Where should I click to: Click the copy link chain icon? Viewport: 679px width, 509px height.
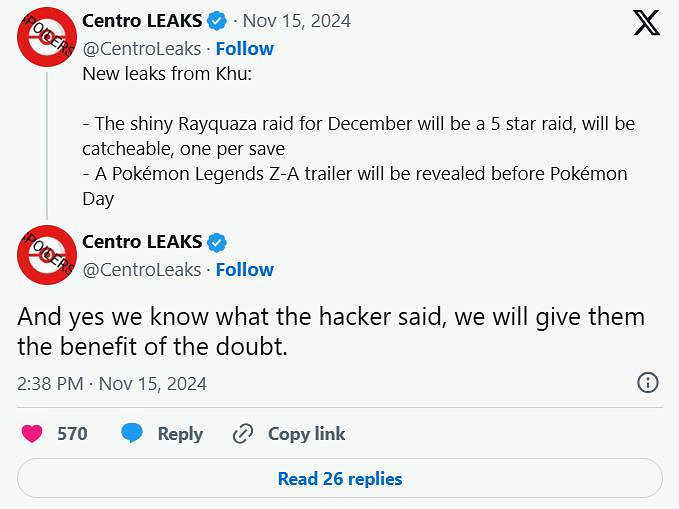pos(242,434)
